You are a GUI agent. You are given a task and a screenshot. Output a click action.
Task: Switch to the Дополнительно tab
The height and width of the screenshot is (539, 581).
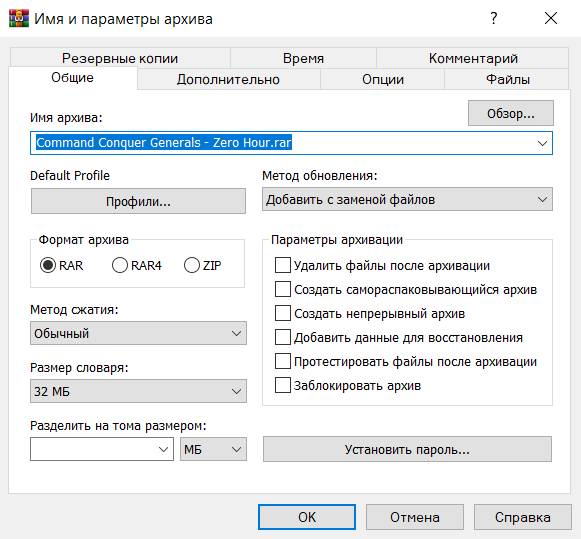pos(228,79)
